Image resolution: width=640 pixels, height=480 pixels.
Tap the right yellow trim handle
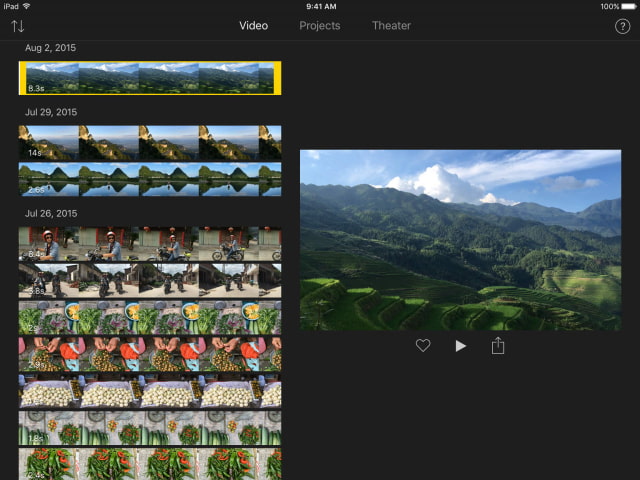tap(277, 78)
